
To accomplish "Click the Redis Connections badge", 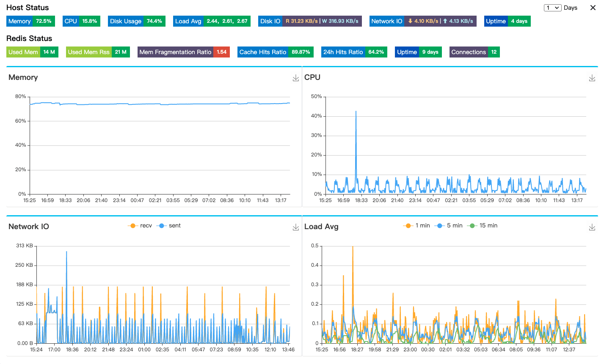I will click(x=474, y=52).
